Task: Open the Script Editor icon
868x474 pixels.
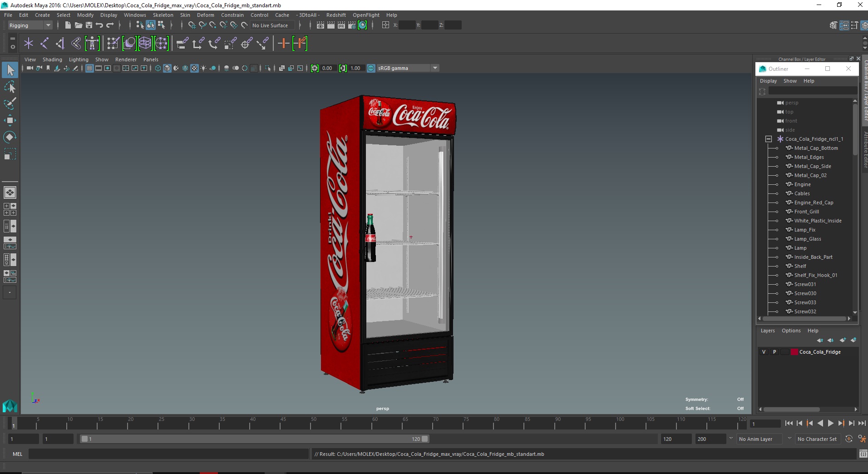Action: (x=863, y=454)
